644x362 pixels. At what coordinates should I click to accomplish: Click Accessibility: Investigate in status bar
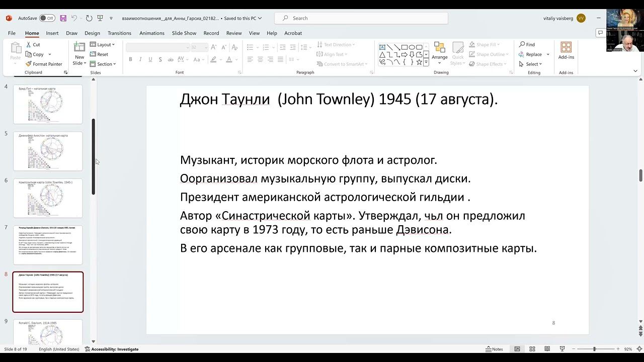[112, 349]
